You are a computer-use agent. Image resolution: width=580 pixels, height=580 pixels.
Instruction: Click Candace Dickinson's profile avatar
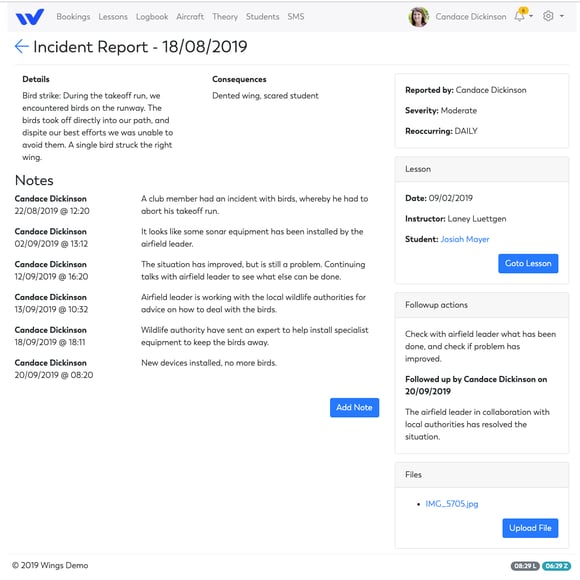pyautogui.click(x=419, y=17)
